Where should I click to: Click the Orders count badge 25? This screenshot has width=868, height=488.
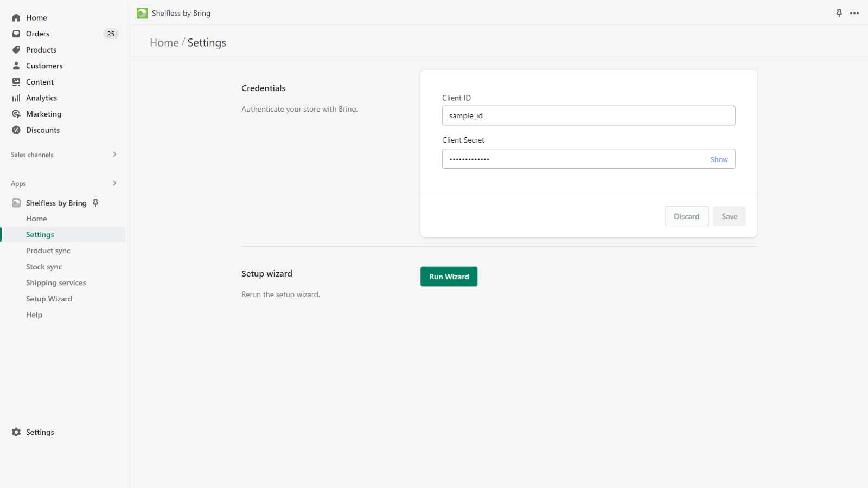coord(111,34)
